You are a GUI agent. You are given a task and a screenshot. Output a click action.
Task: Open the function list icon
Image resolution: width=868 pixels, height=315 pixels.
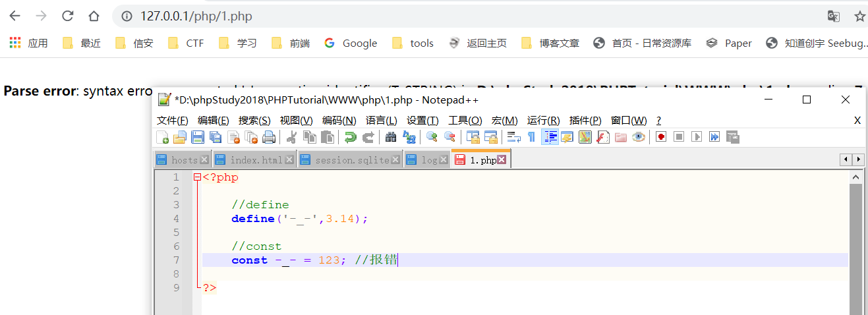tap(602, 137)
